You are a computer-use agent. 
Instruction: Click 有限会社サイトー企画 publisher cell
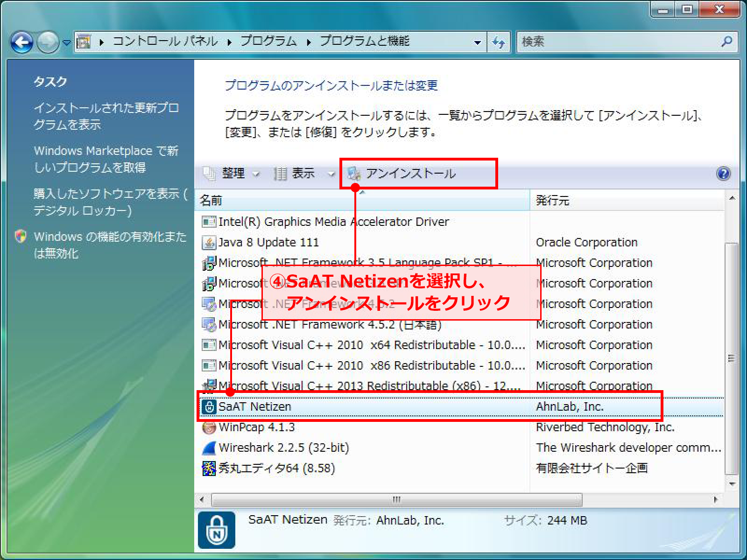[x=592, y=468]
